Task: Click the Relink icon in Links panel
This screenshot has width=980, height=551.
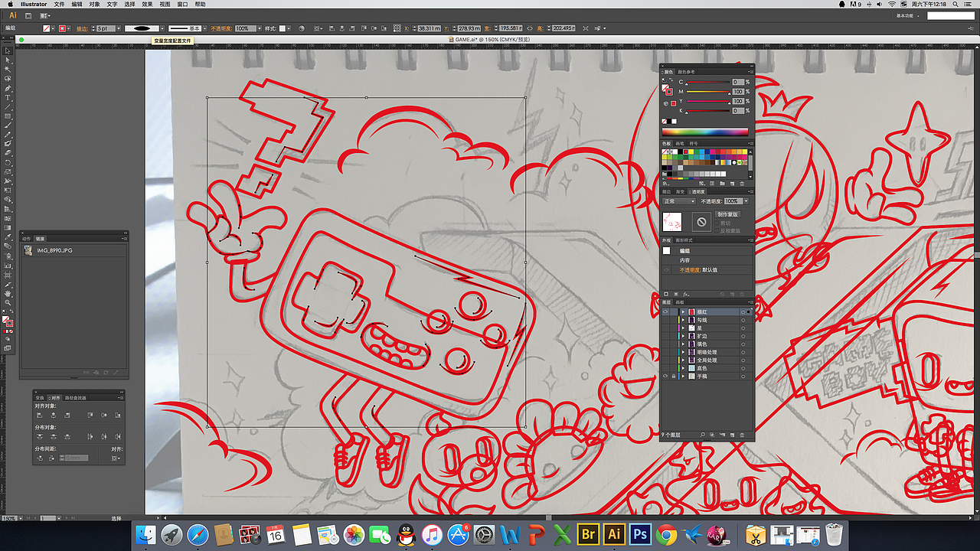Action: pyautogui.click(x=87, y=373)
